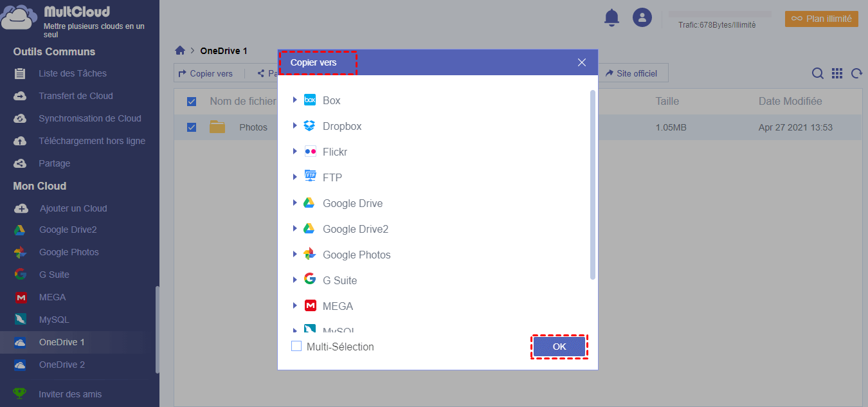Open the user account avatar icon

(642, 17)
